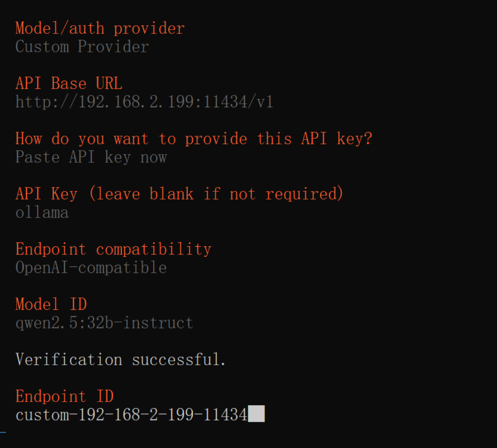Click the API key value ollama
This screenshot has width=497, height=448.
42,212
